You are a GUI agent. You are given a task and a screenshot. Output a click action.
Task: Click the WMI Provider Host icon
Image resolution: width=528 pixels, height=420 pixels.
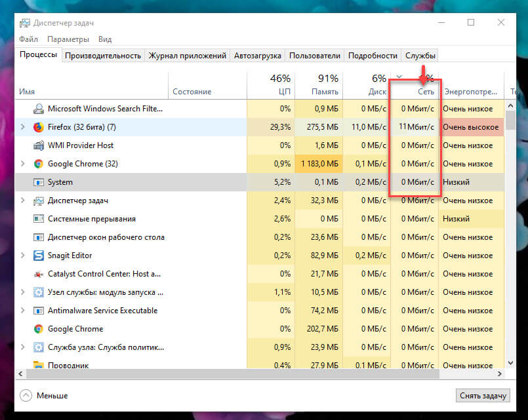[39, 145]
